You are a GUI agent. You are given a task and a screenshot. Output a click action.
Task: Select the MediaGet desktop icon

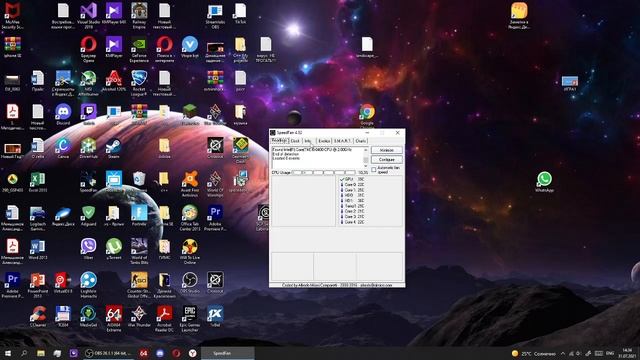89,317
